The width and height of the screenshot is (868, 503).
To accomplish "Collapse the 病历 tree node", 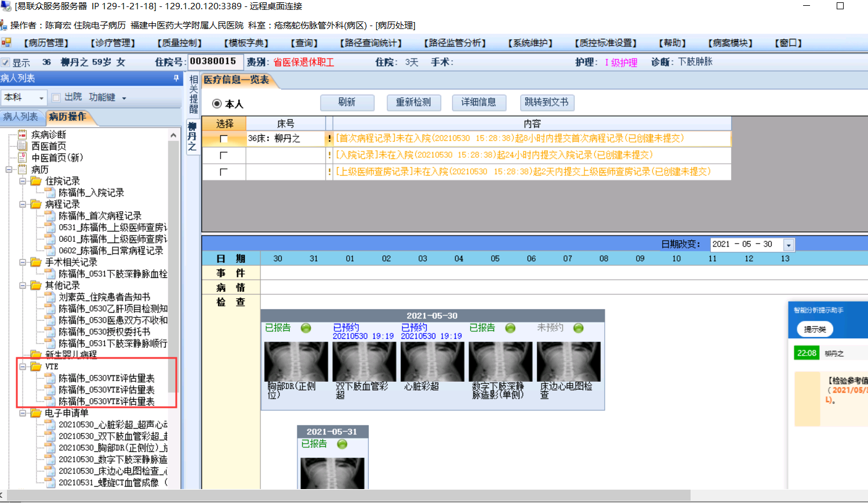I will tap(9, 169).
